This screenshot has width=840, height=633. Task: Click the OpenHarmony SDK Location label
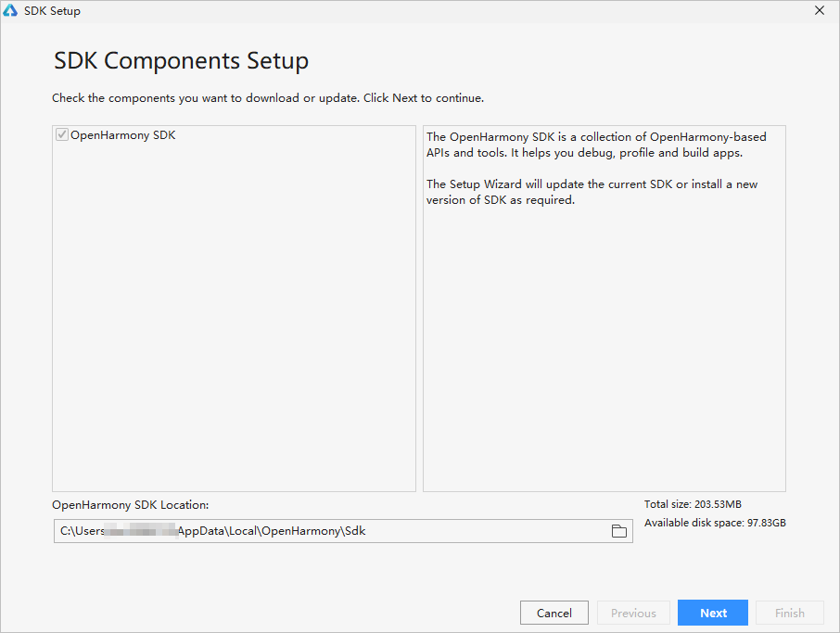[130, 505]
